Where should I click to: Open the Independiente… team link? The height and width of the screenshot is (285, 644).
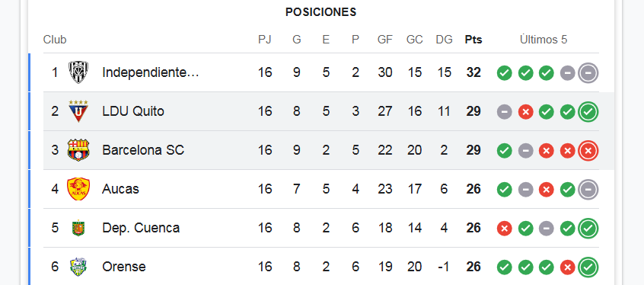click(150, 72)
